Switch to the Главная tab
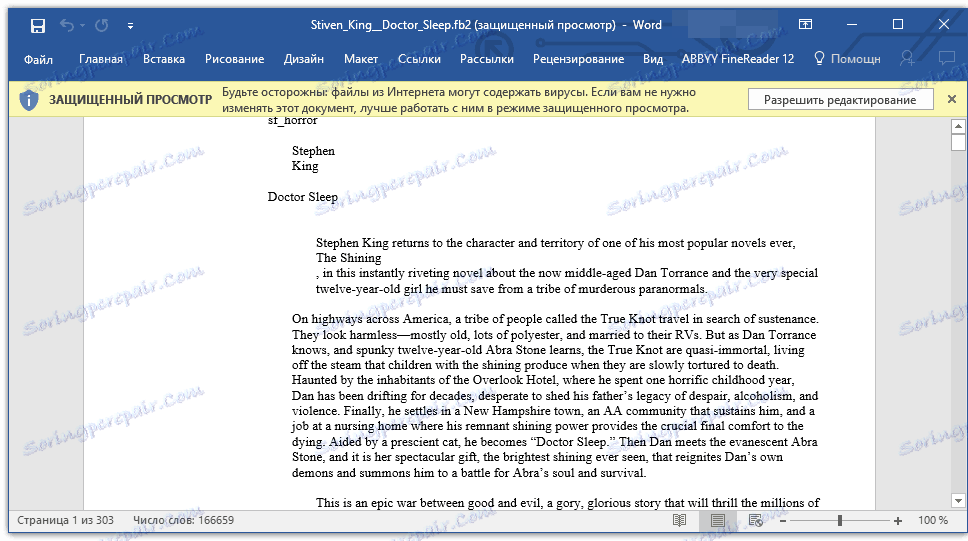The height and width of the screenshot is (541, 968). click(x=101, y=59)
